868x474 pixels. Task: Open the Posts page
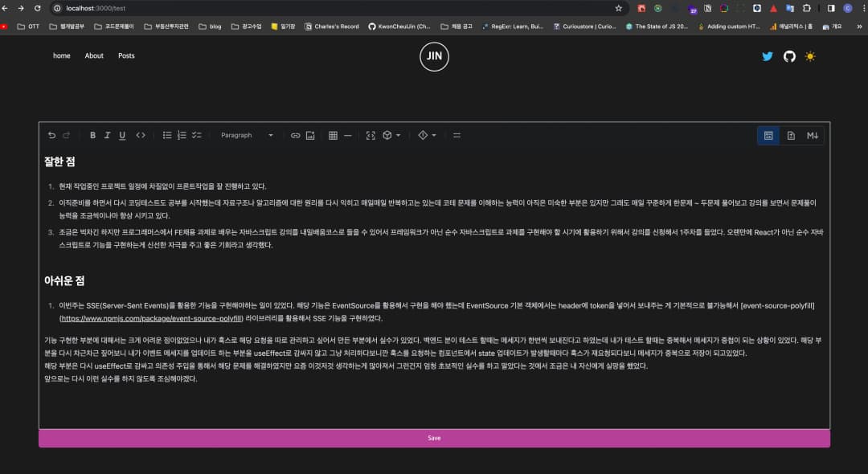tap(126, 56)
